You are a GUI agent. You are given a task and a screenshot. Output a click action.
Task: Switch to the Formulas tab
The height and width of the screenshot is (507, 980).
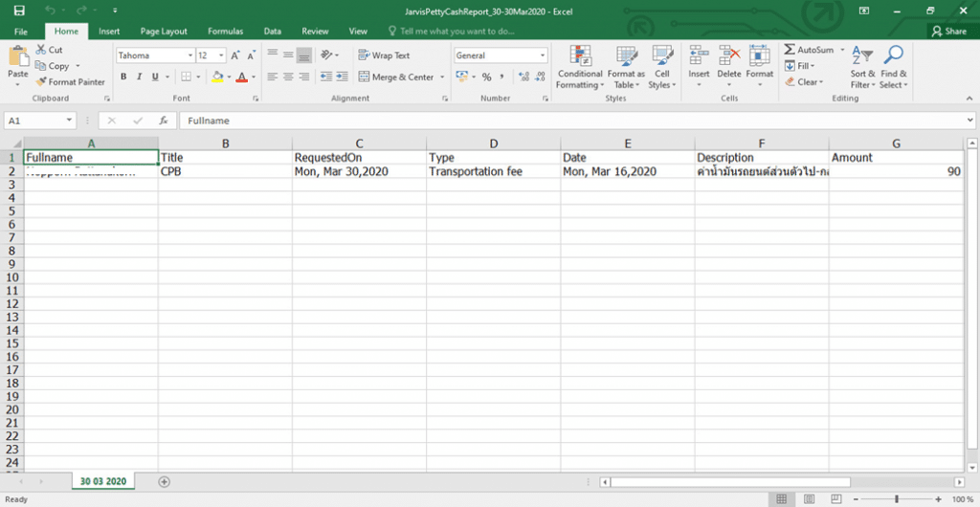[226, 32]
